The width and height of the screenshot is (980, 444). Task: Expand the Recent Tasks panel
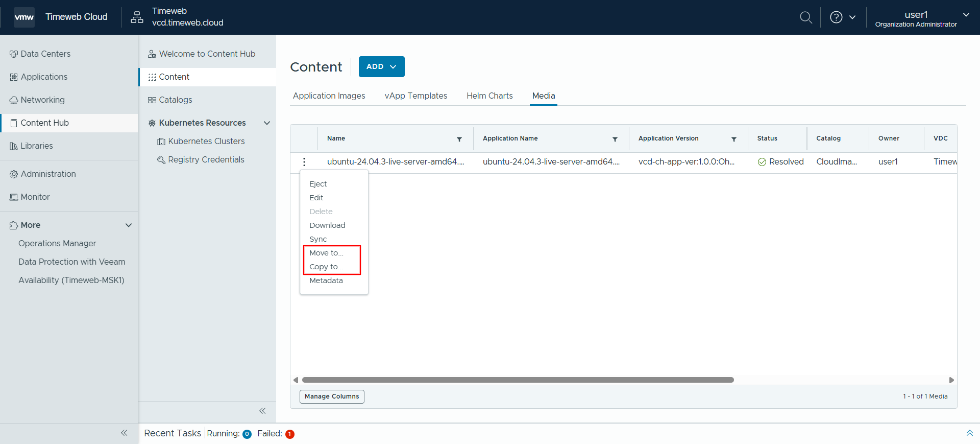969,433
